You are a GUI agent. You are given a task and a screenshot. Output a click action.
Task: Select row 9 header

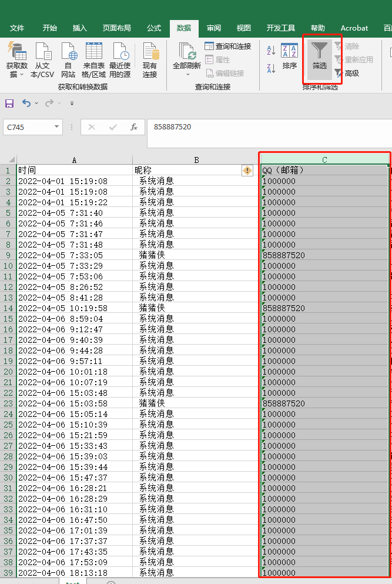(x=8, y=255)
